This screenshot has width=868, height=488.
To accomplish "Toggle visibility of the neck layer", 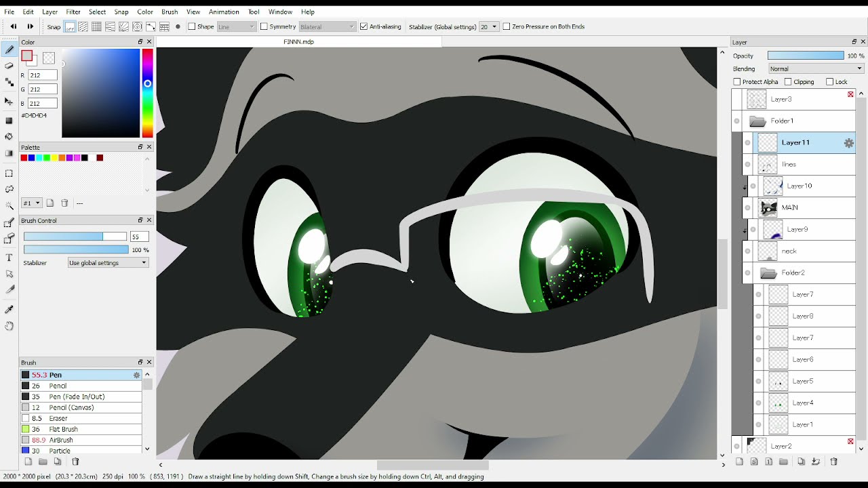I will [747, 251].
